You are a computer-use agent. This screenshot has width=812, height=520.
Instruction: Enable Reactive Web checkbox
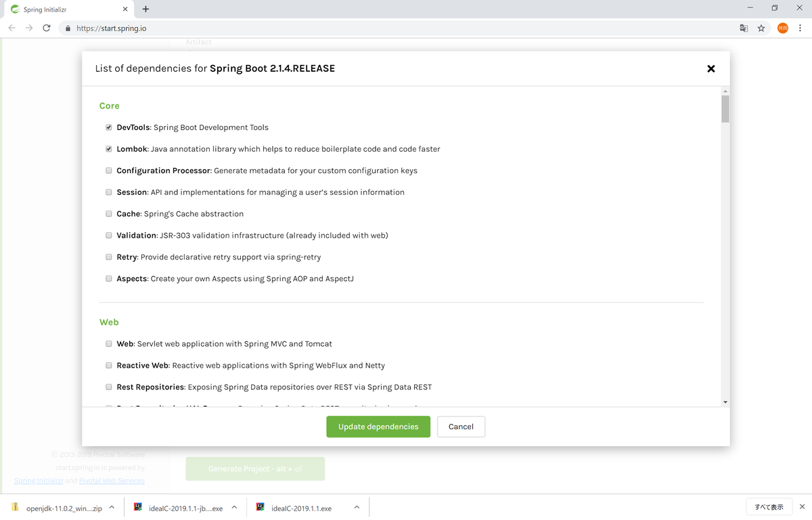coord(109,366)
